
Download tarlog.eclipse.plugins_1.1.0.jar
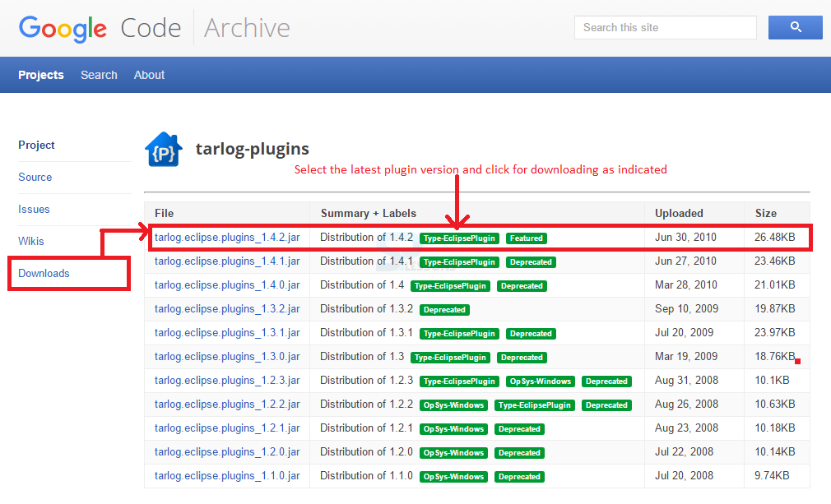[227, 476]
